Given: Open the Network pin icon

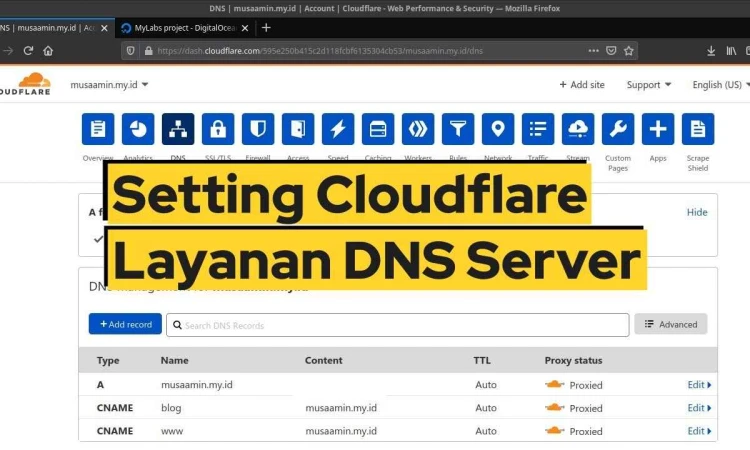Looking at the screenshot, I should (x=498, y=129).
